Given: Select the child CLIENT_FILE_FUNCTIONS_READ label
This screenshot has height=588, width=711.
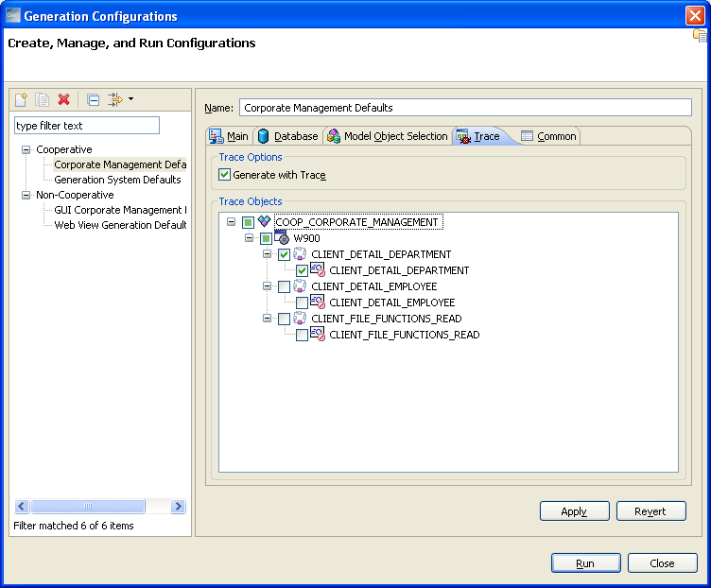Looking at the screenshot, I should coord(405,335).
